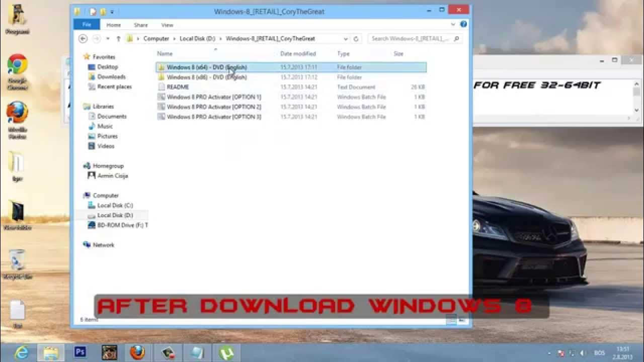
Task: Open Windows 8 (x64) - DVD (English) folder
Action: pos(291,67)
